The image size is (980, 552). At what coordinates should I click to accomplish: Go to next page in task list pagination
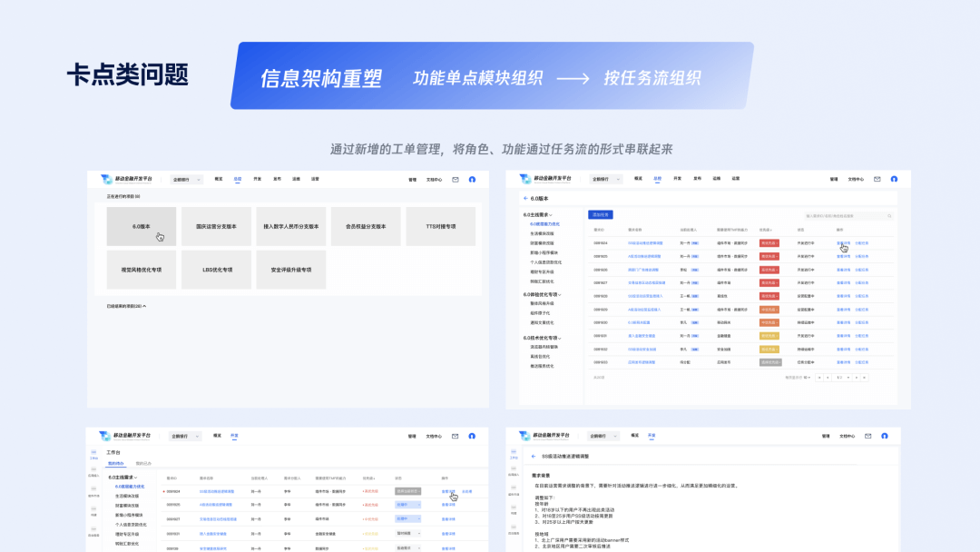click(x=857, y=378)
